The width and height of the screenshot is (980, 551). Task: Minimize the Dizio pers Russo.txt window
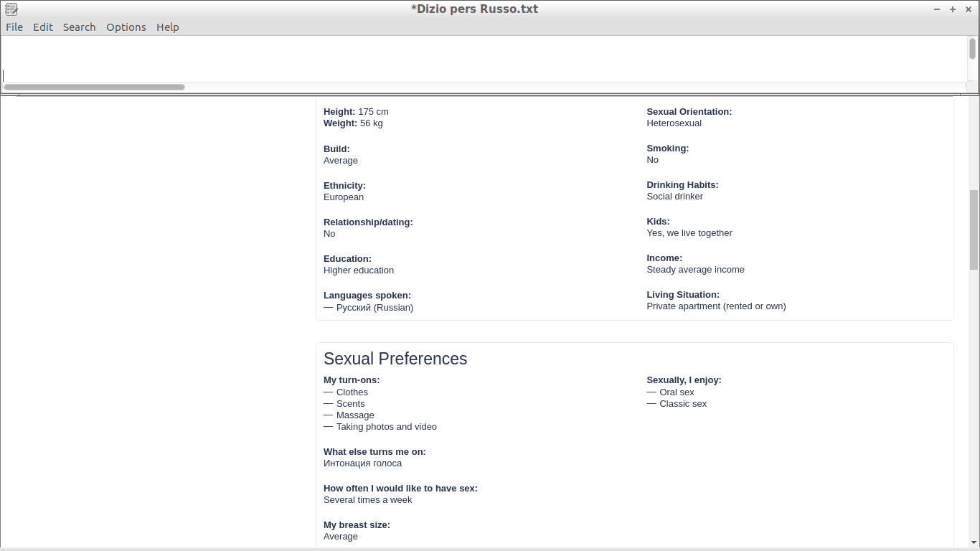937,9
